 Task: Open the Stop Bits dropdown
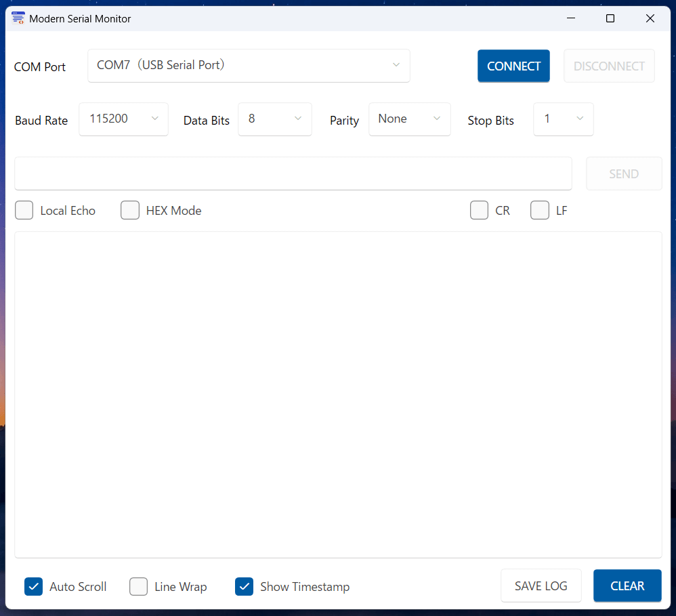click(x=563, y=119)
